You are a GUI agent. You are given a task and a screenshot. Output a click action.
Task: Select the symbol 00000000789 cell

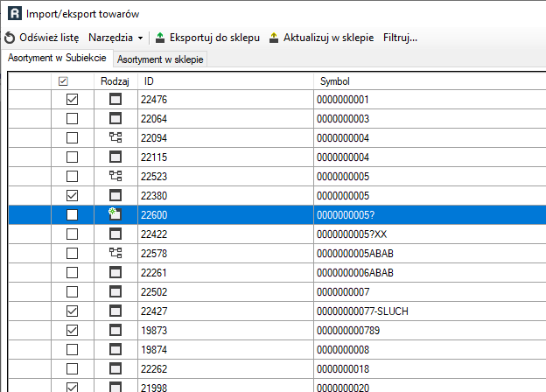430,330
